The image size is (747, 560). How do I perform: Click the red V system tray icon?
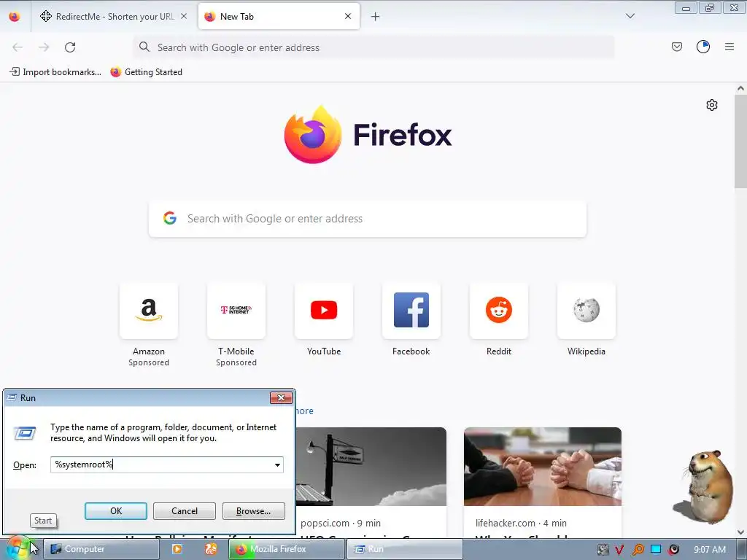click(619, 550)
